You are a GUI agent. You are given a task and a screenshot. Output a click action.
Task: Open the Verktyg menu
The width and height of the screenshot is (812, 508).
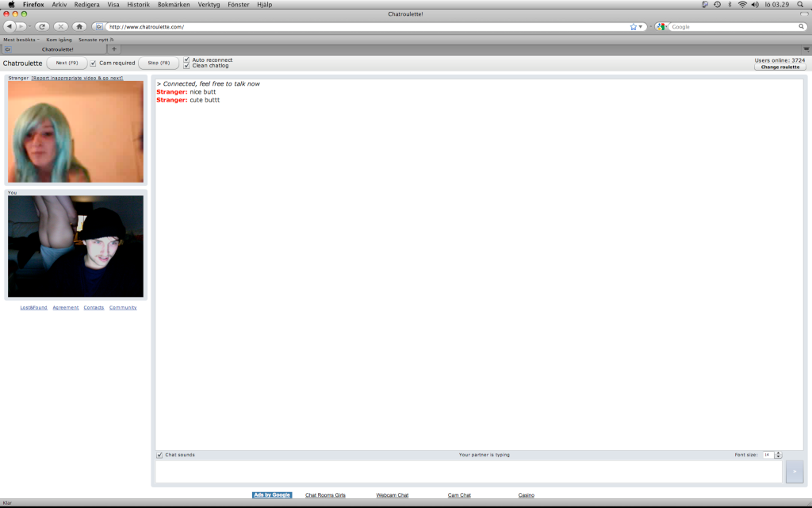pyautogui.click(x=209, y=4)
